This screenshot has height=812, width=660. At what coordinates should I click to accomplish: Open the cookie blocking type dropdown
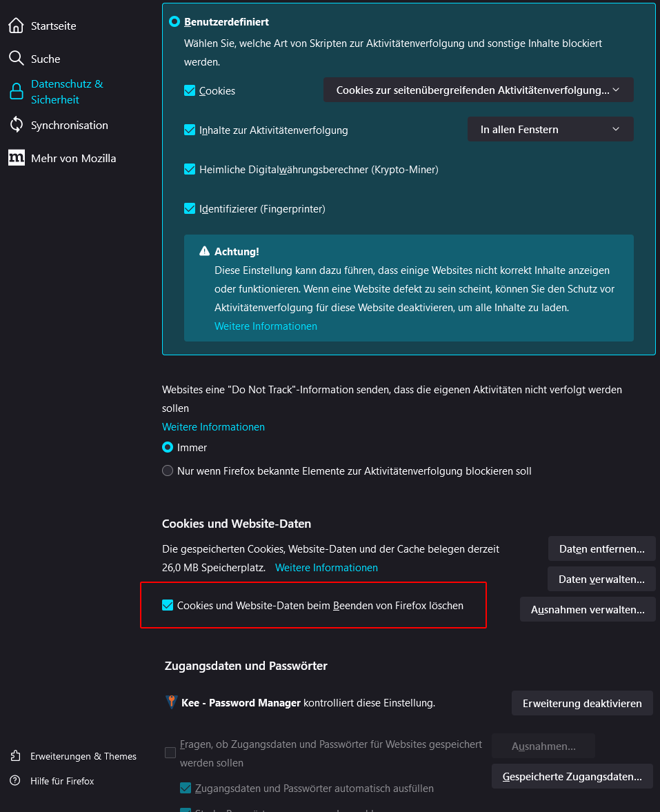click(478, 90)
